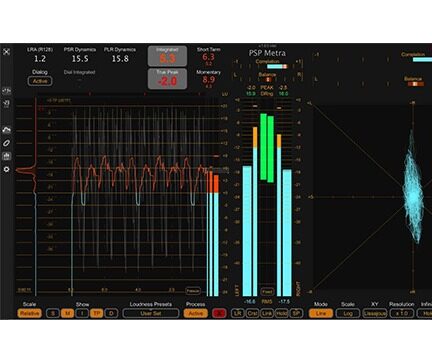The image size is (432, 363).
Task: Click the Momentary value 8.9
Action: [208, 79]
